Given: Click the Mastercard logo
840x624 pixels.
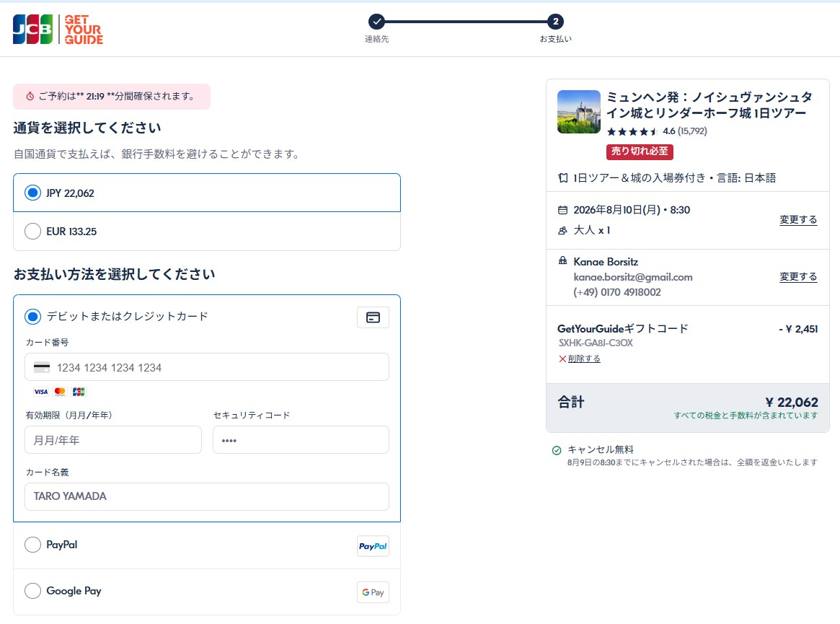Looking at the screenshot, I should coord(60,392).
